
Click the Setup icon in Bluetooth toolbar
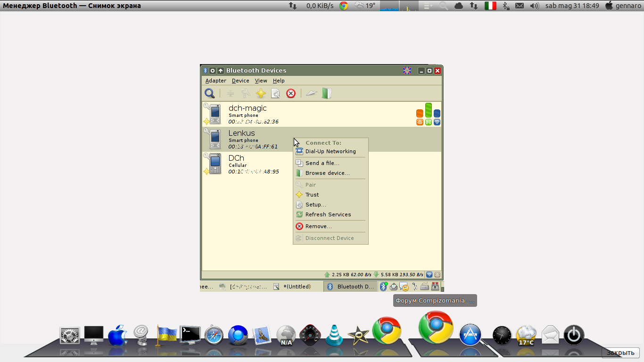[x=276, y=93]
